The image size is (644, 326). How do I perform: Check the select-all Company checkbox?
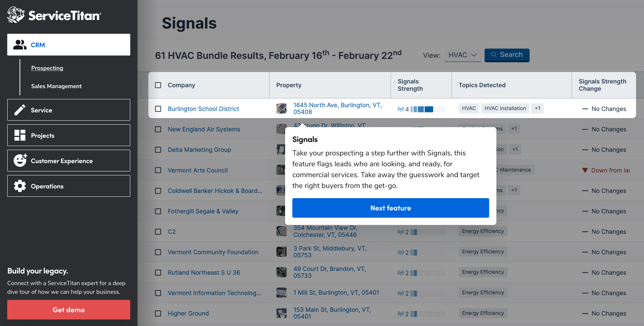[158, 85]
